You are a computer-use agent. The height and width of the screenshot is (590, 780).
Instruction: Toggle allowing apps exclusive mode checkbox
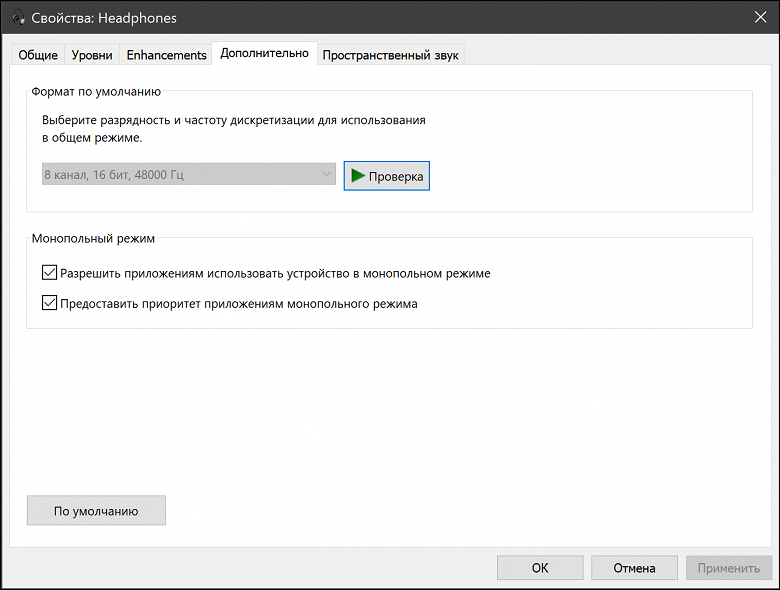[x=50, y=272]
